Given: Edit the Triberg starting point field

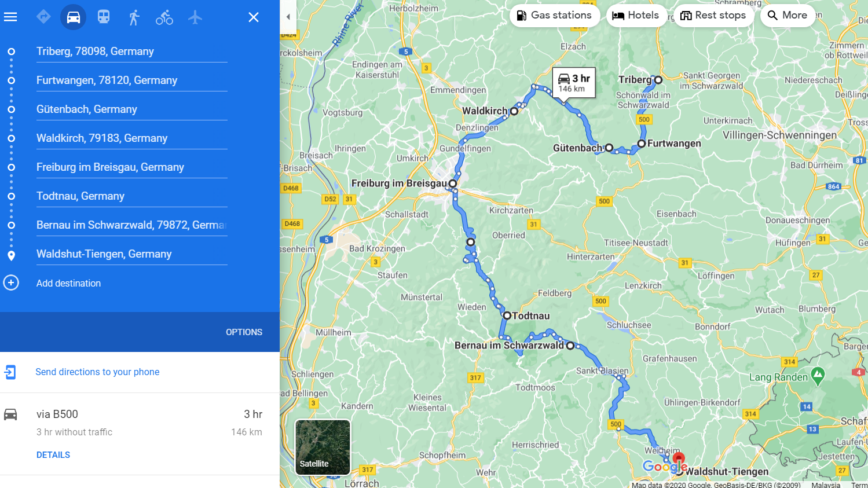Looking at the screenshot, I should pyautogui.click(x=132, y=52).
